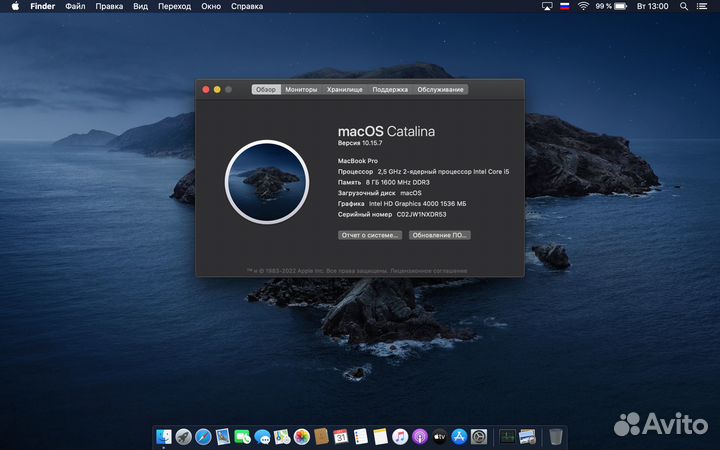Launch Launchpad rocket icon in Dock

(184, 436)
